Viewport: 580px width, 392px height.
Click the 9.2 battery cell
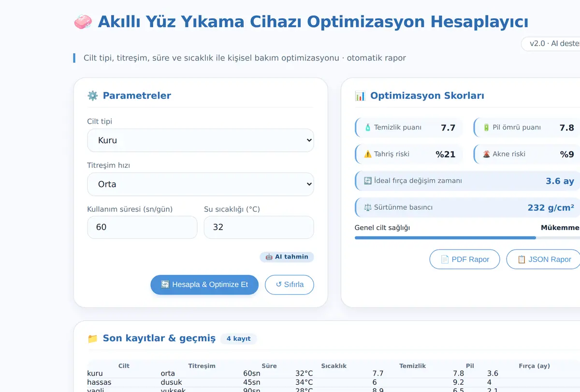458,382
